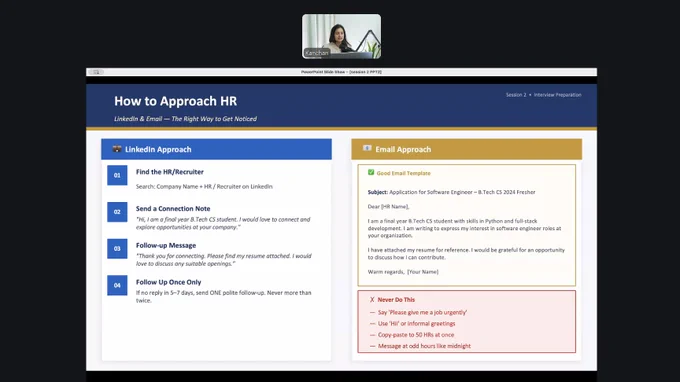This screenshot has height=382, width=680.
Task: Click the I have attached my resume paragraph
Action: pyautogui.click(x=466, y=254)
